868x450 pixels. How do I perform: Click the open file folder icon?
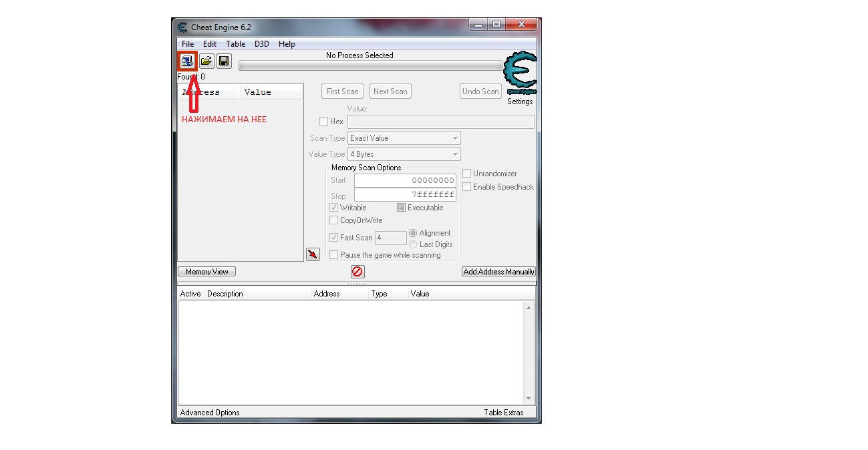pyautogui.click(x=206, y=61)
